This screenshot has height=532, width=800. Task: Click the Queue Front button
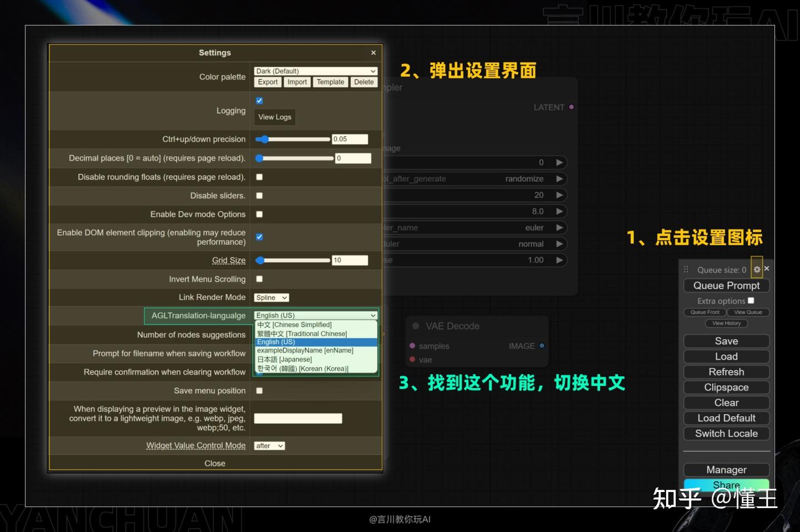pos(705,312)
